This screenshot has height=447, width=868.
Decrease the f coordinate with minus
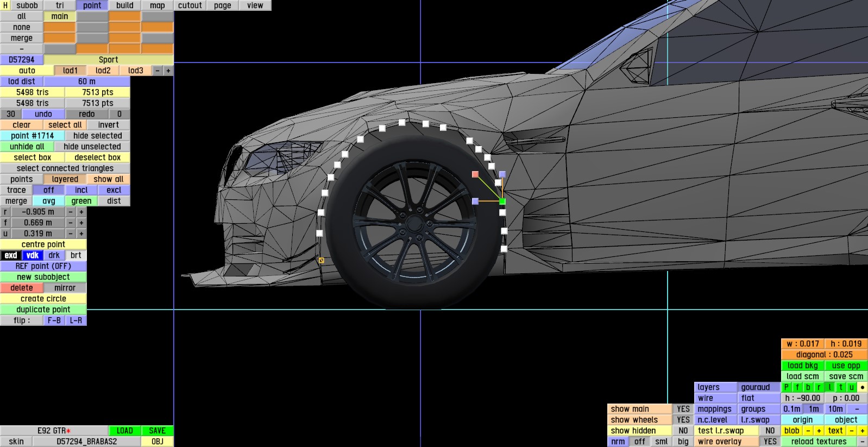(x=71, y=223)
